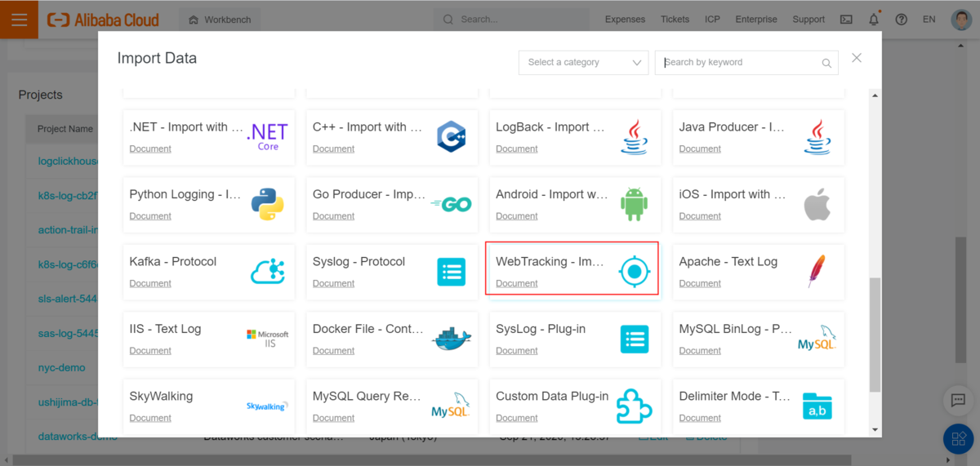
Task: Click the MySQL BinLog logo icon
Action: [817, 339]
